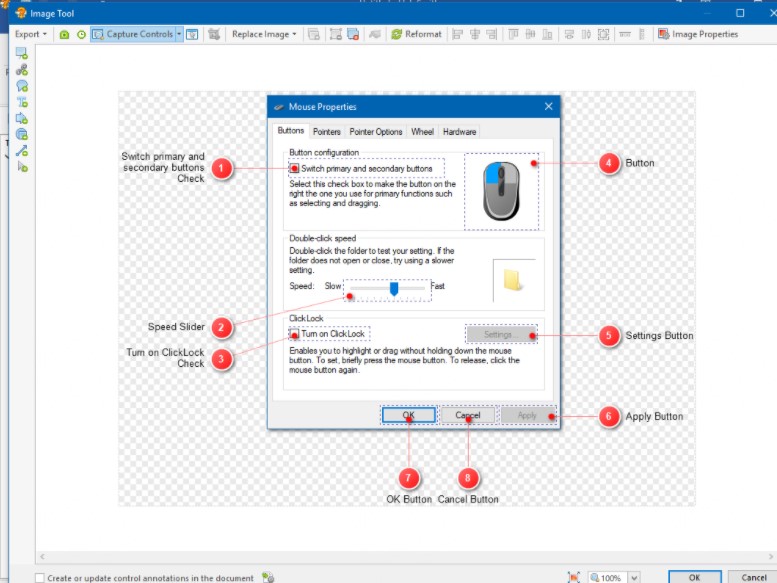Open the Export dropdown menu
The width and height of the screenshot is (777, 583).
click(x=31, y=34)
